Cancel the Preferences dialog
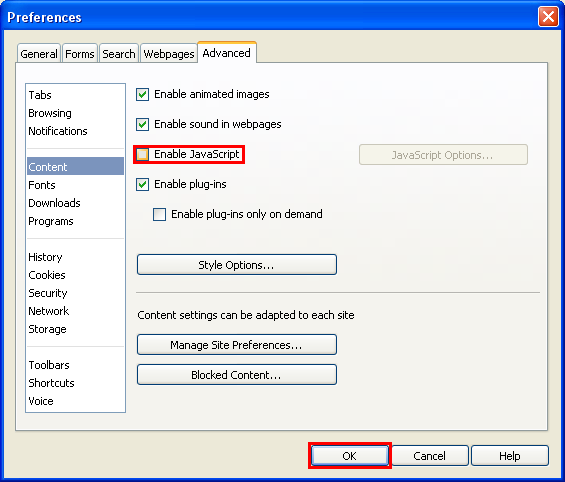 [x=430, y=456]
